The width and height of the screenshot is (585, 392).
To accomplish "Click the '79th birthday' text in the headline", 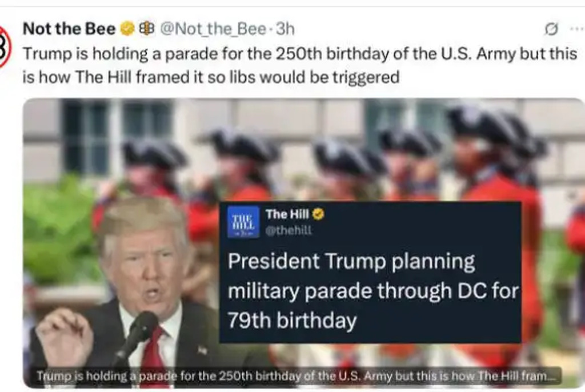I will pos(292,321).
